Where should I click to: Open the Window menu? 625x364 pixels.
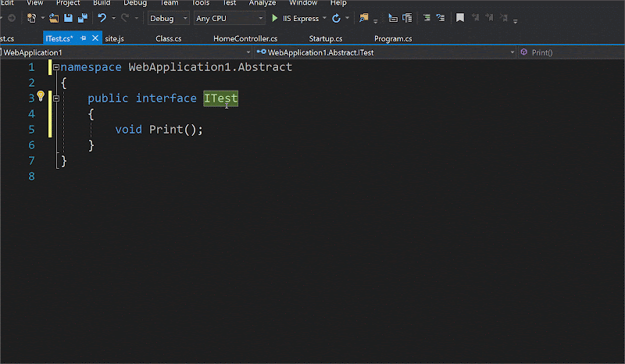click(303, 3)
